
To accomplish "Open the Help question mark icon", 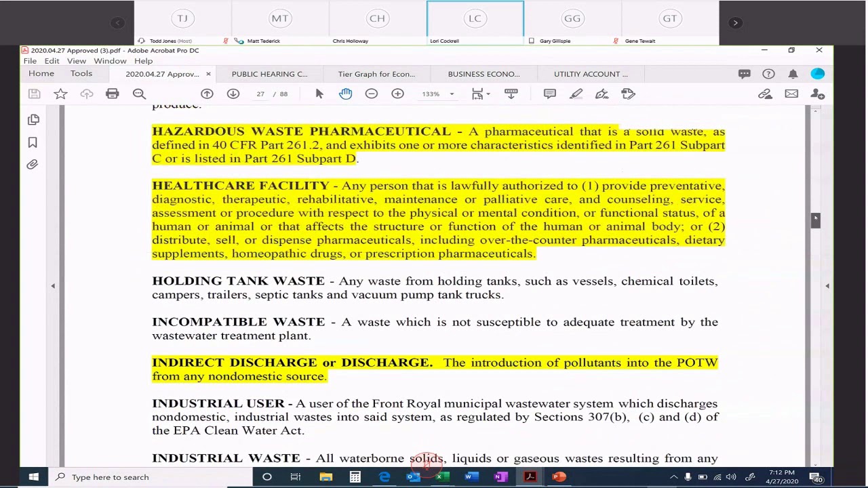I will [x=768, y=74].
